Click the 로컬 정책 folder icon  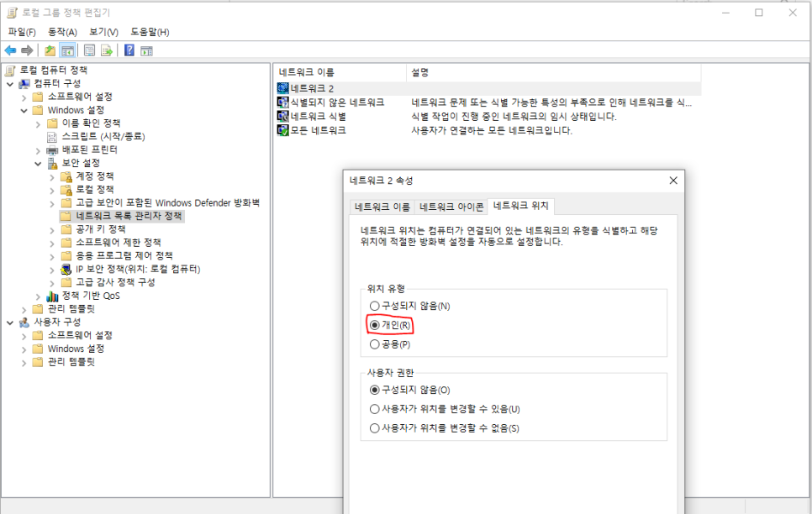point(66,190)
